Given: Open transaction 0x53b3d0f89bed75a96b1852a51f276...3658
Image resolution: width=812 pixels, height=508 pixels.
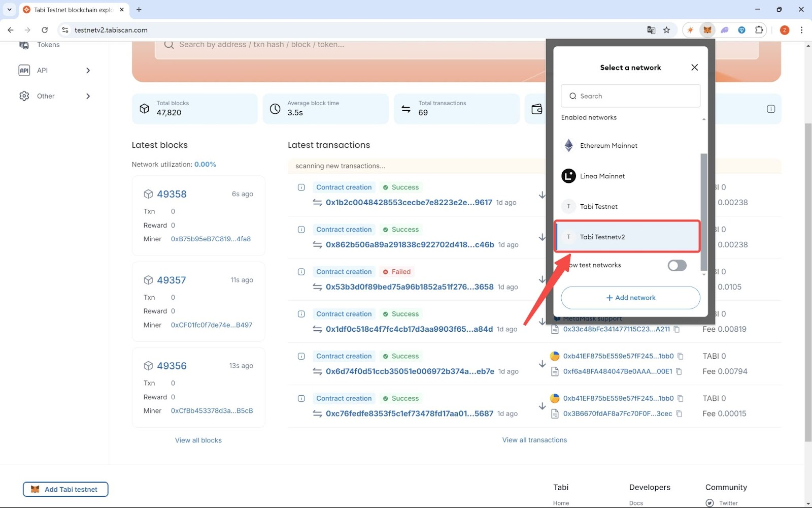Looking at the screenshot, I should 410,287.
